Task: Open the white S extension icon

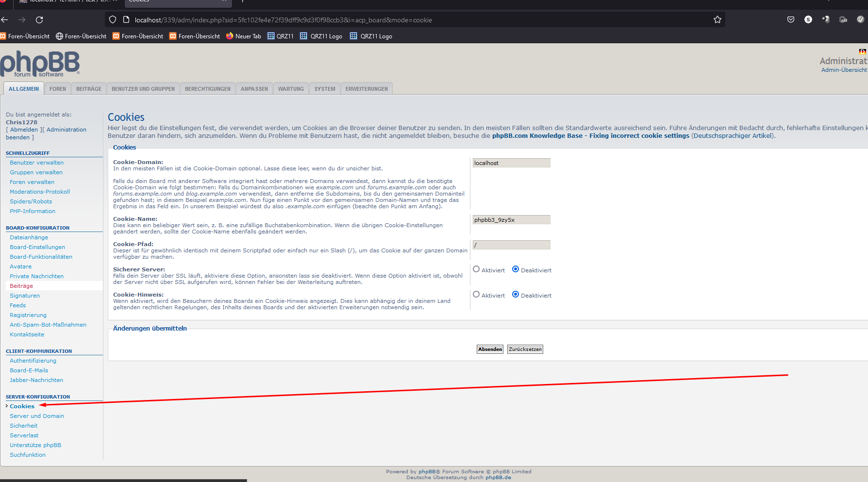Action: (x=808, y=20)
